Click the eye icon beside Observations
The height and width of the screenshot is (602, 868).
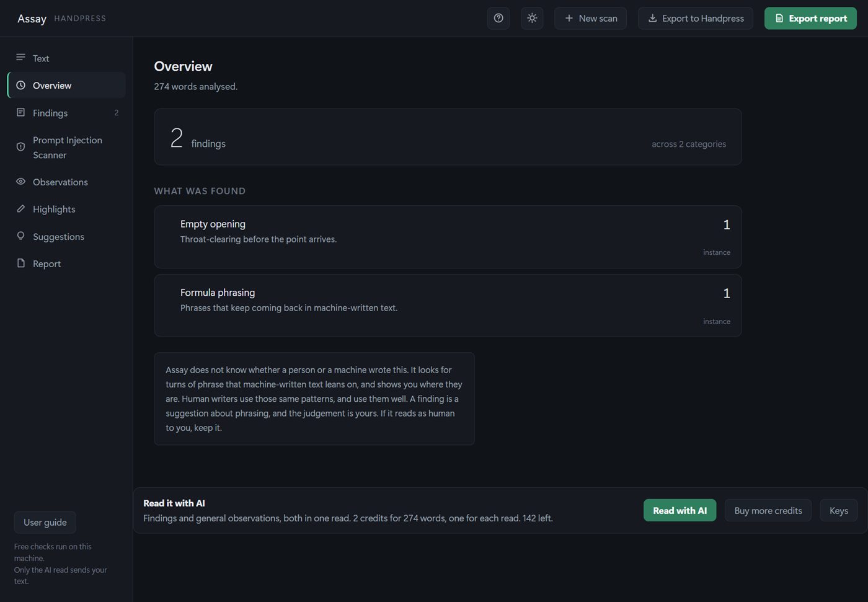click(20, 182)
